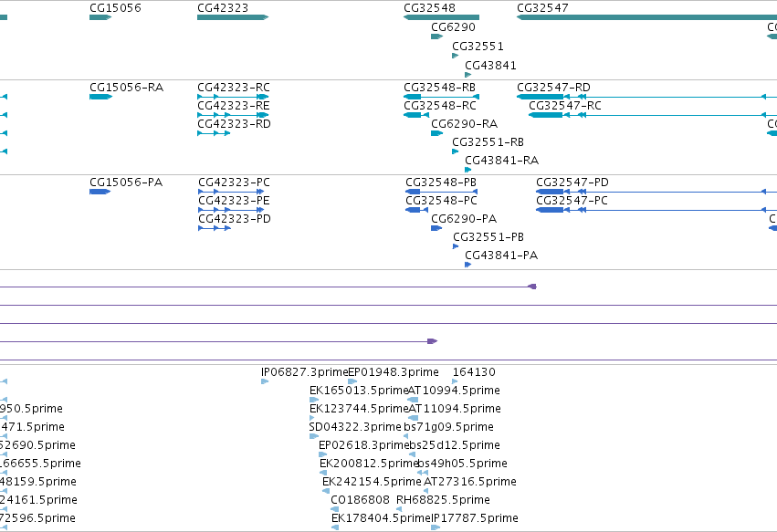The width and height of the screenshot is (777, 532).
Task: Select EST EK200812.5prime
Action: click(369, 464)
